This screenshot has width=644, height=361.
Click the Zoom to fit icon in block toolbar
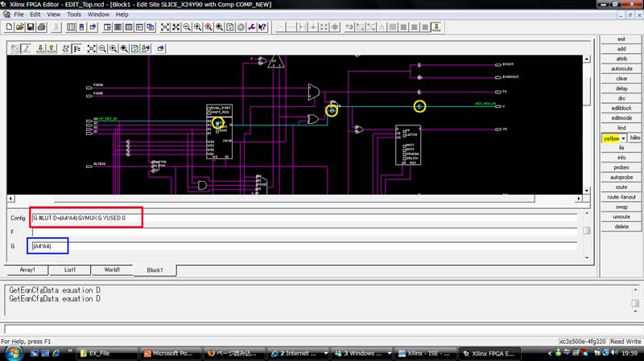pos(92,48)
